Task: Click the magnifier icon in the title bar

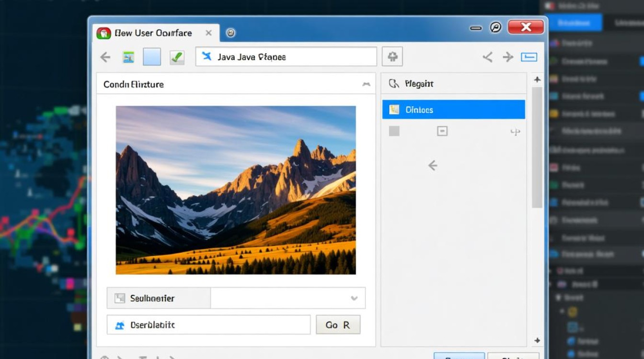Action: (x=495, y=28)
